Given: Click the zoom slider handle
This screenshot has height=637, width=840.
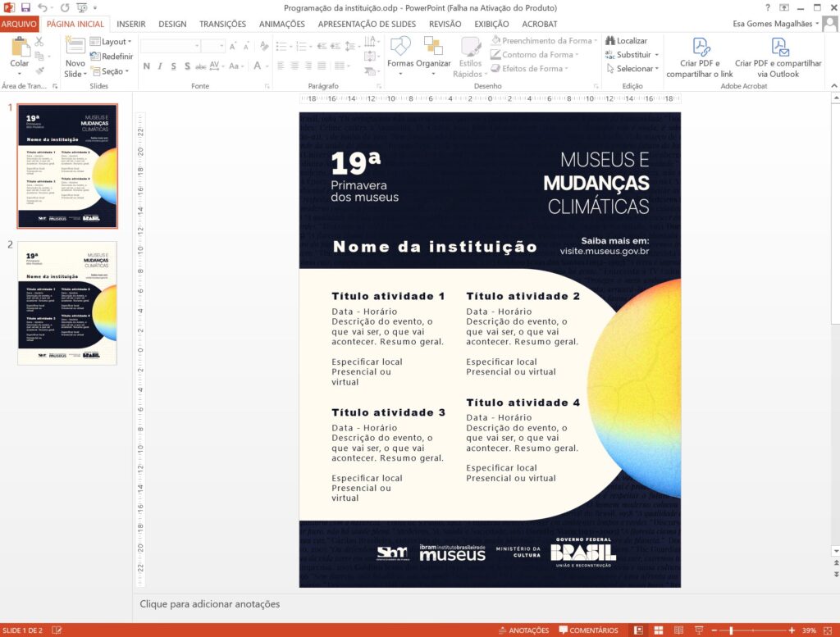Looking at the screenshot, I should (x=731, y=630).
